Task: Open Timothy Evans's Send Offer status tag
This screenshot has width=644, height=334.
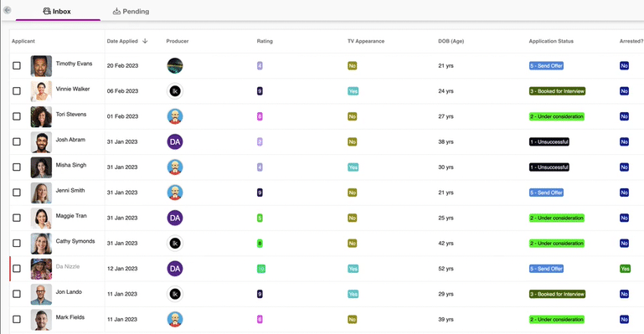Action: (x=546, y=65)
